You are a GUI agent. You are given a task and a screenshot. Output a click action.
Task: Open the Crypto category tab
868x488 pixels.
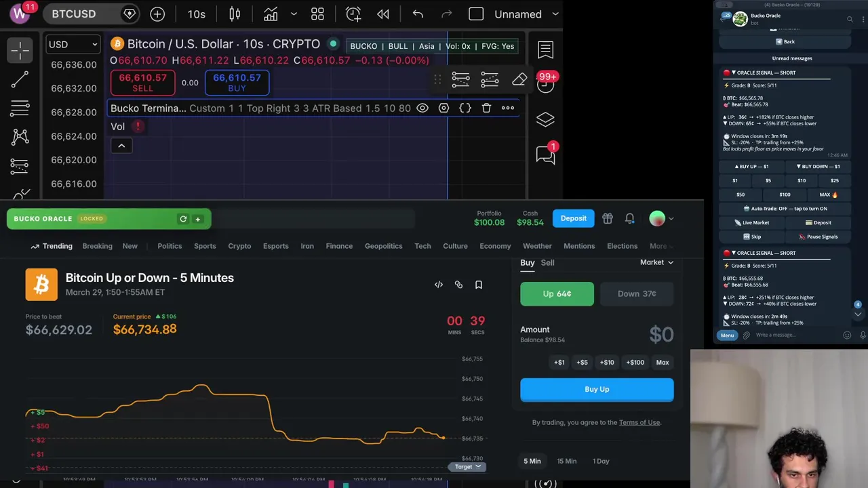(239, 246)
